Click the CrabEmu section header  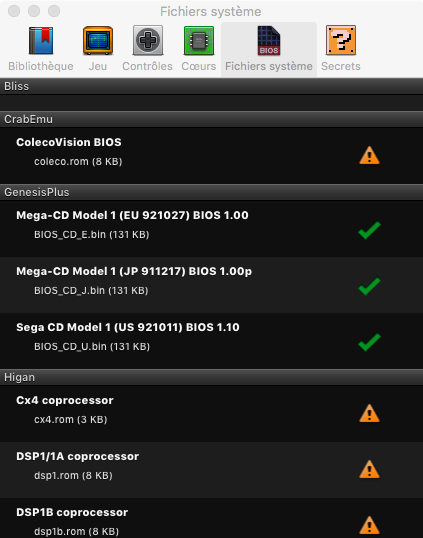tap(211, 119)
